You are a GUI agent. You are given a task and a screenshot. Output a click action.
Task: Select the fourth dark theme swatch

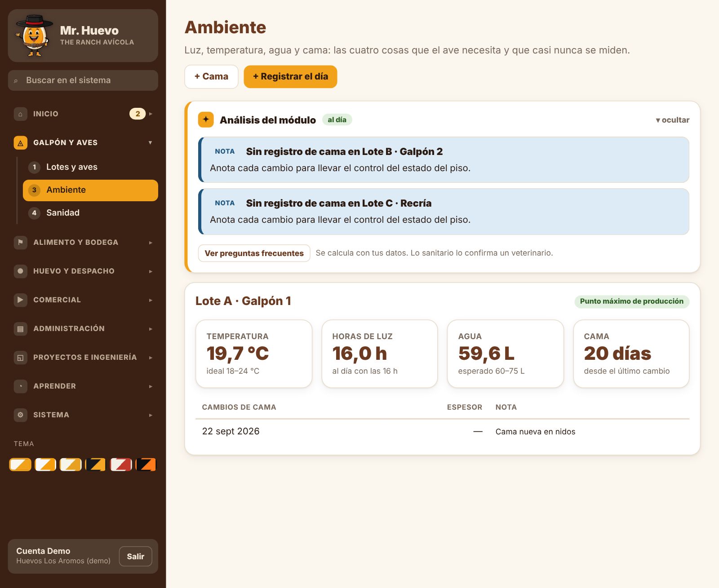(x=96, y=464)
